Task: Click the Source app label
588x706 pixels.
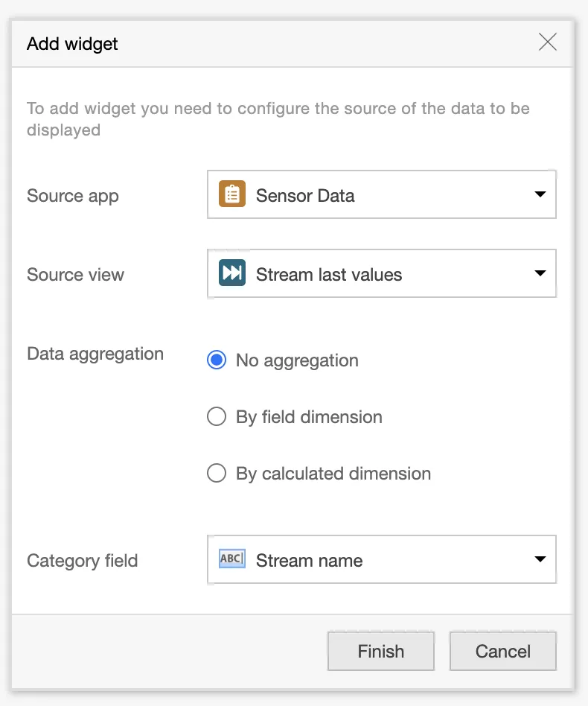Action: coord(73,196)
